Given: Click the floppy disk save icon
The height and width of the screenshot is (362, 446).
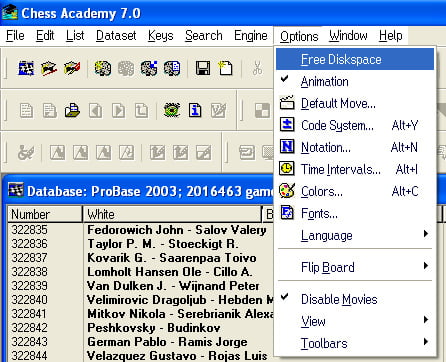Looking at the screenshot, I should 203,68.
